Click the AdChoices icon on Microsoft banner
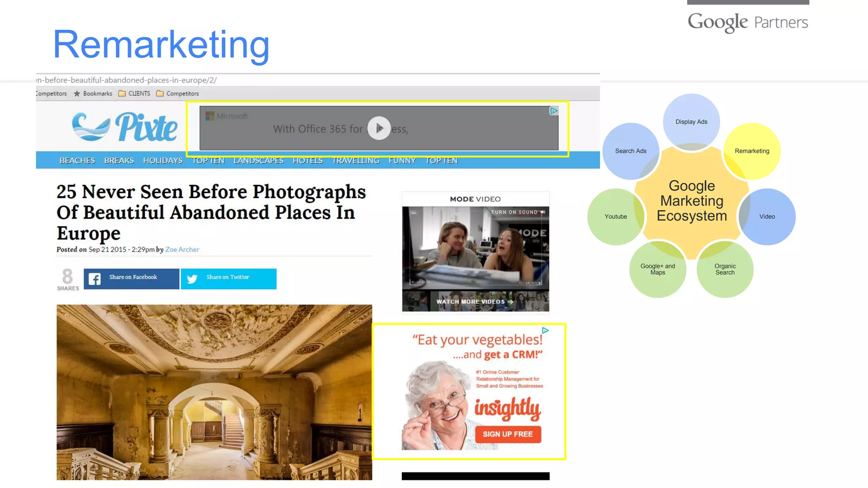The image size is (868, 488). tap(554, 111)
